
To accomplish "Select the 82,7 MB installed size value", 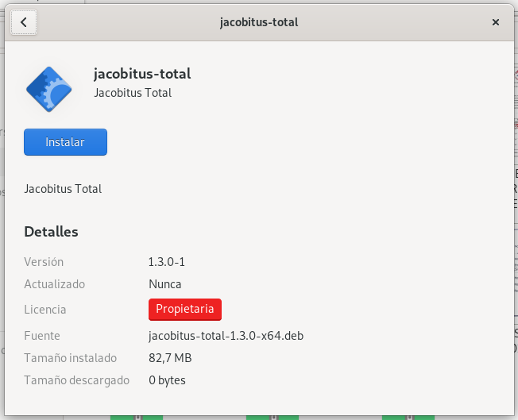I will coord(170,358).
